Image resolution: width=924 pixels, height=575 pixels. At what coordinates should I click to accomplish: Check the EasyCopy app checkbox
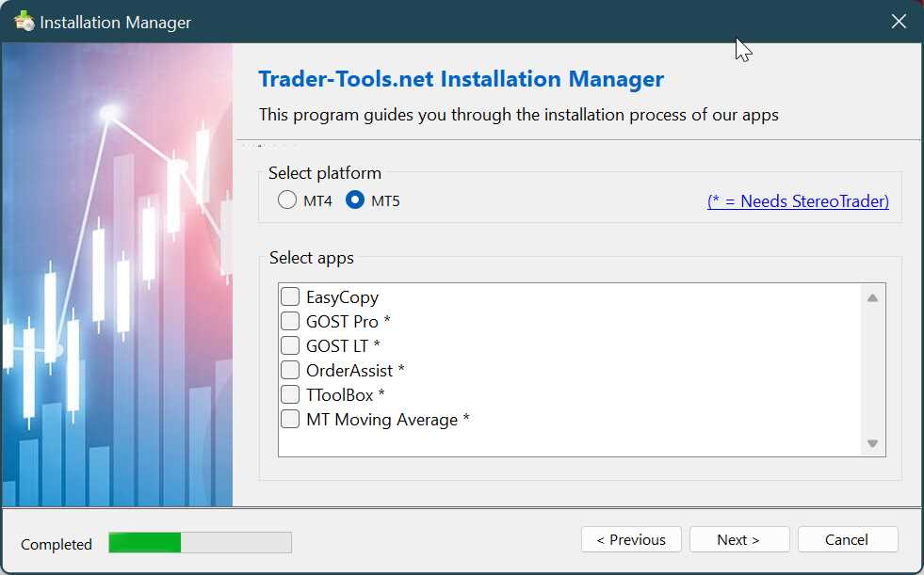click(290, 296)
